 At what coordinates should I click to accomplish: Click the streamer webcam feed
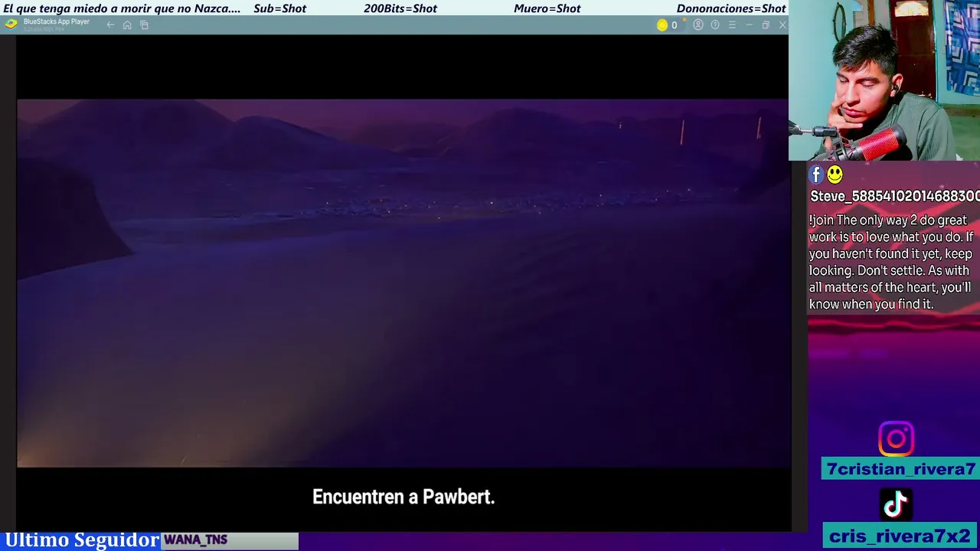[884, 80]
